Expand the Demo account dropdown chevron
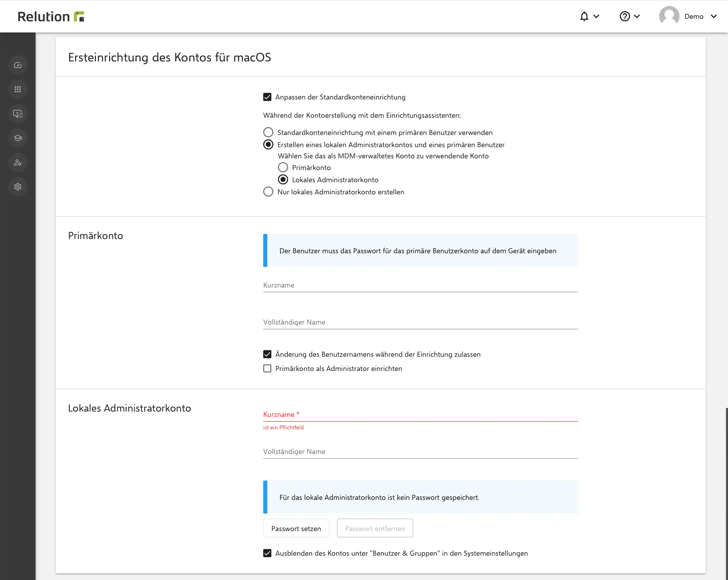This screenshot has width=728, height=580. pos(714,16)
